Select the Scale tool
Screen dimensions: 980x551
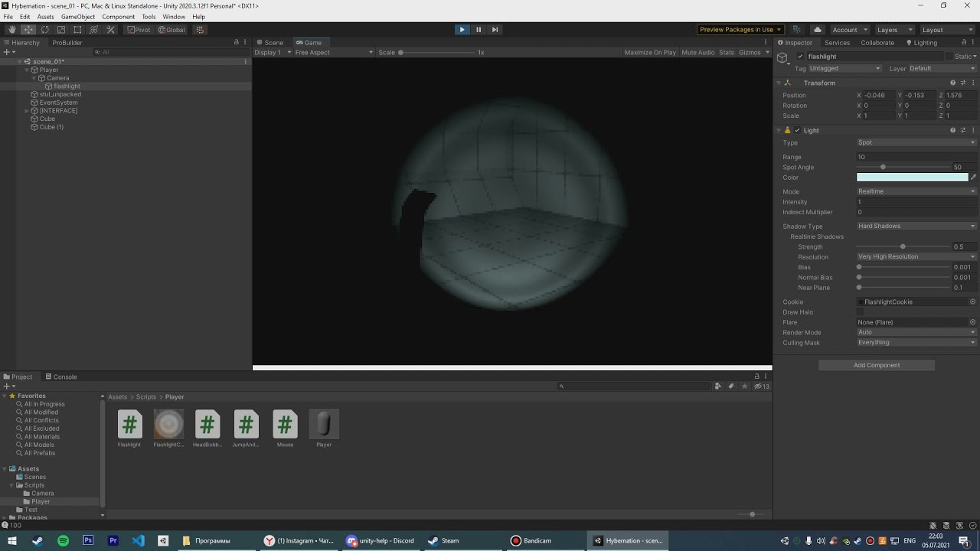click(61, 29)
